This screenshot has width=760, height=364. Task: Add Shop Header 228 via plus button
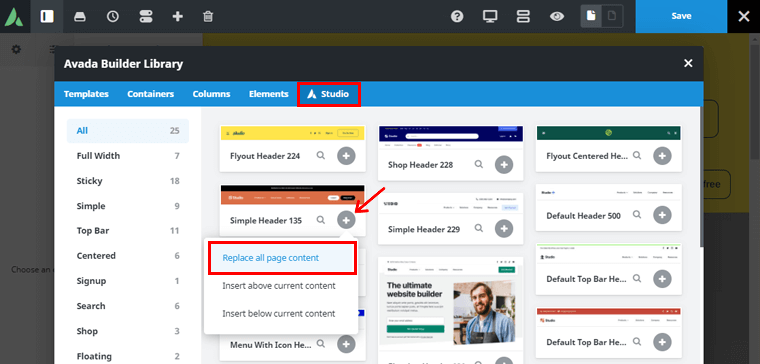504,165
